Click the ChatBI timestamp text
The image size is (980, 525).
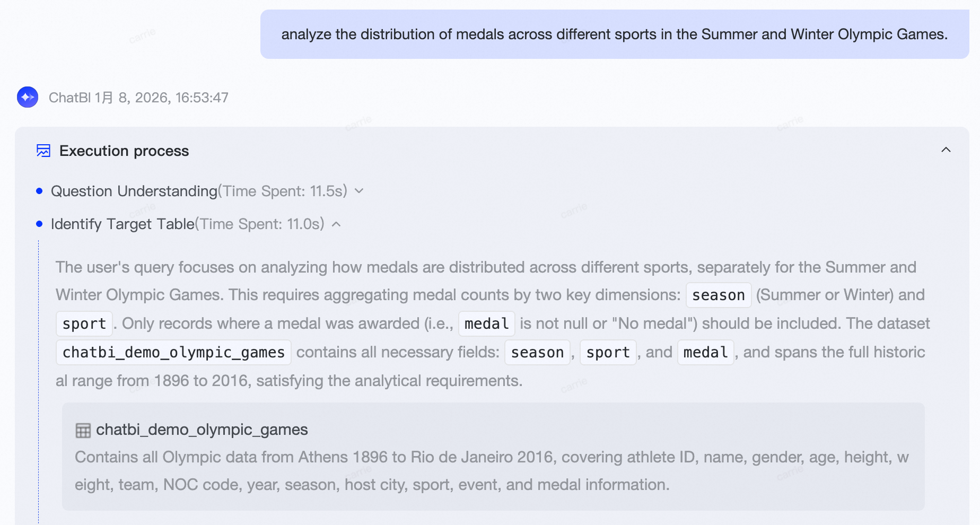click(x=138, y=98)
